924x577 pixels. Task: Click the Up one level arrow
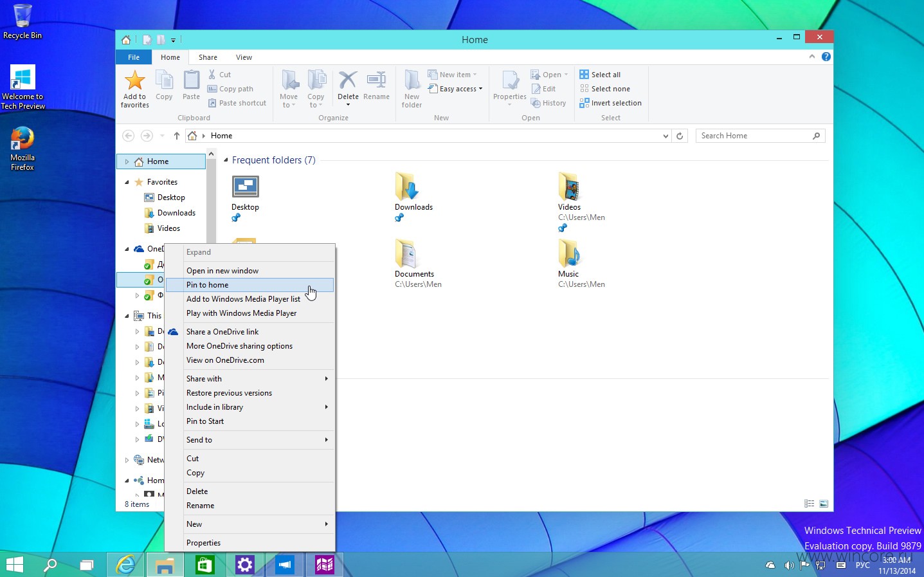(x=177, y=136)
